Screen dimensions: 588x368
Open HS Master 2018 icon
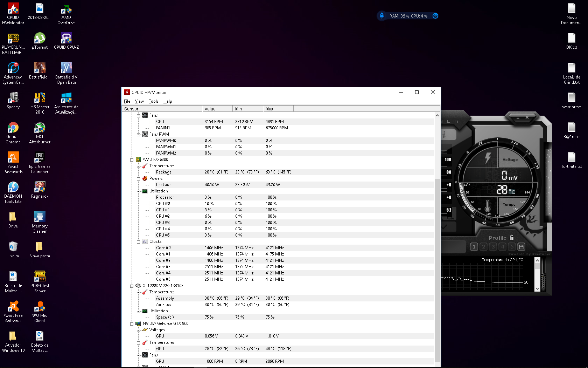pos(40,103)
